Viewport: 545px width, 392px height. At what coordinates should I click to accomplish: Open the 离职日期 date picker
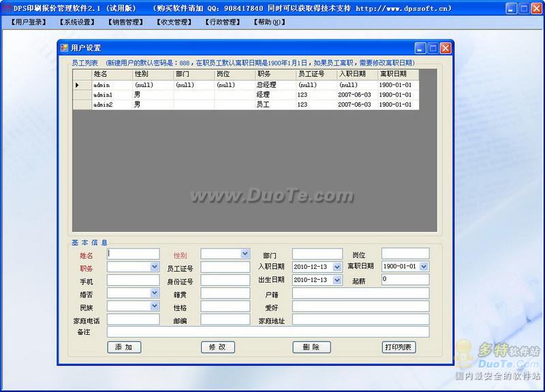click(x=424, y=266)
